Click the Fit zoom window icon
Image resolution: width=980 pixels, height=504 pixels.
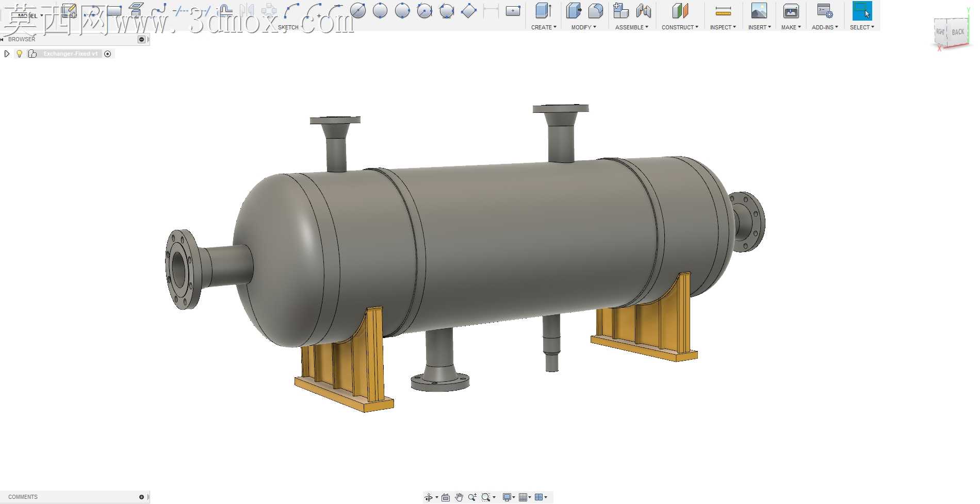485,497
